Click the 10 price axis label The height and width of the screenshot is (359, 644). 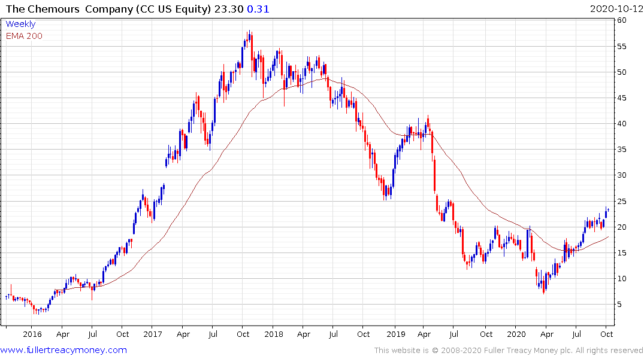click(x=622, y=279)
